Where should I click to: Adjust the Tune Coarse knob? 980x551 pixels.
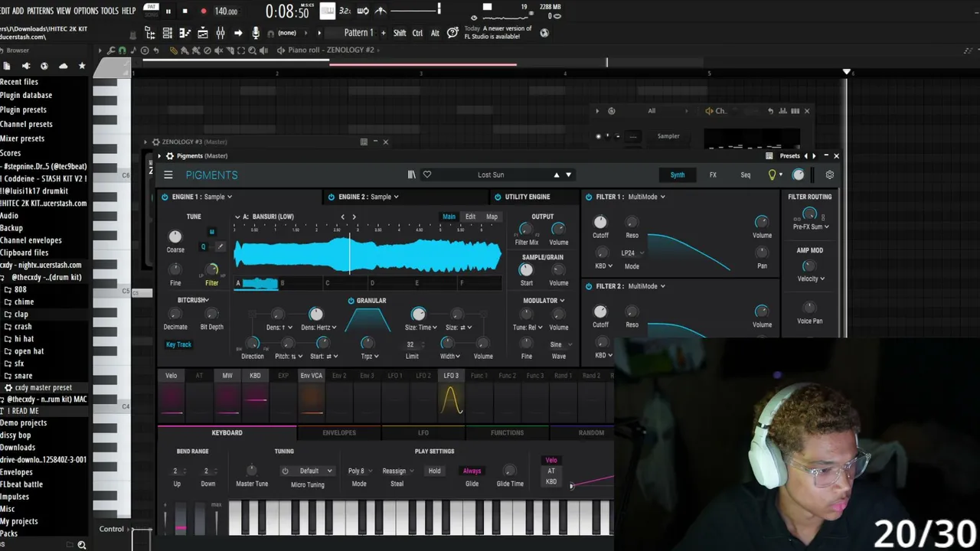tap(175, 237)
